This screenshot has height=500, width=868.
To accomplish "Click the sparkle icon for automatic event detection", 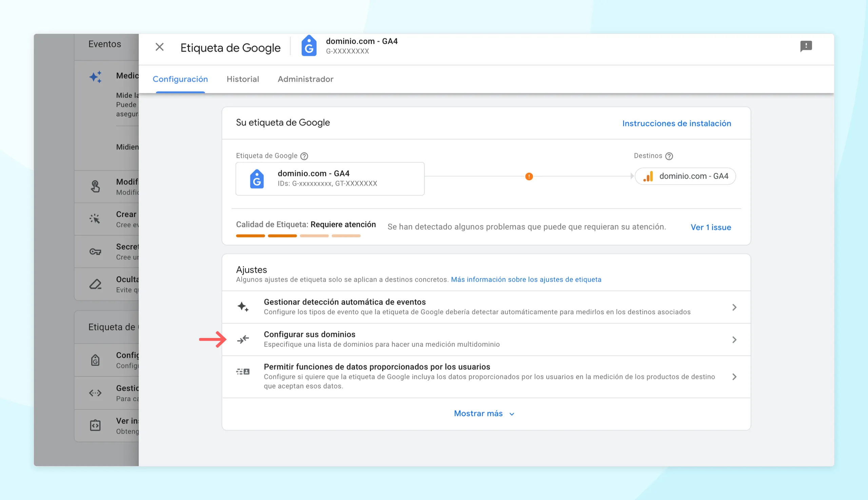I will coord(243,306).
